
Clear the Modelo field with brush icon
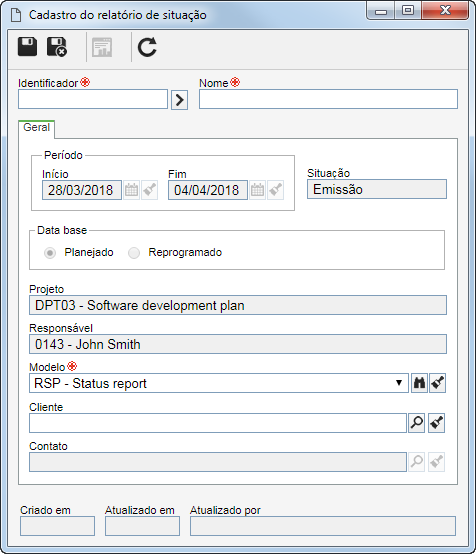click(x=437, y=383)
